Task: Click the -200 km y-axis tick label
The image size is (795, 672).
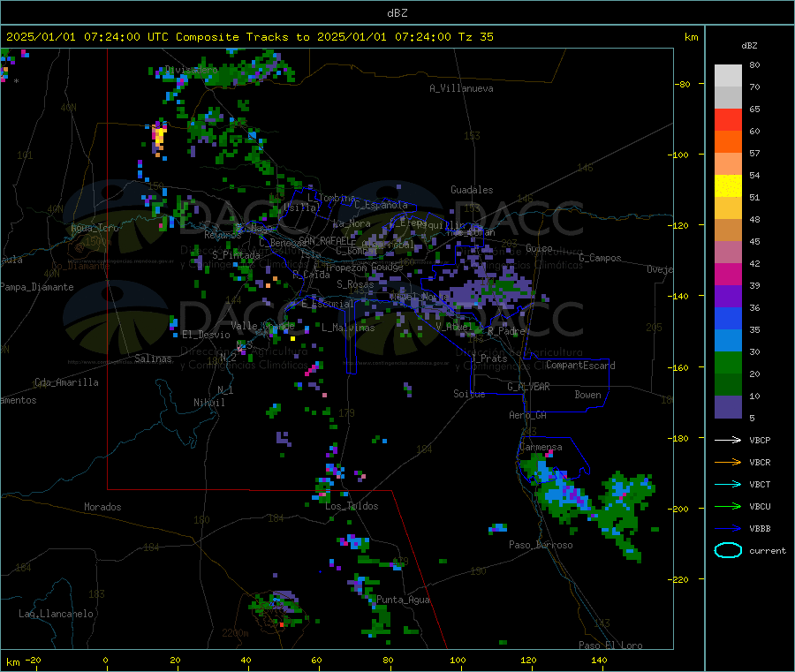Action: click(x=678, y=509)
